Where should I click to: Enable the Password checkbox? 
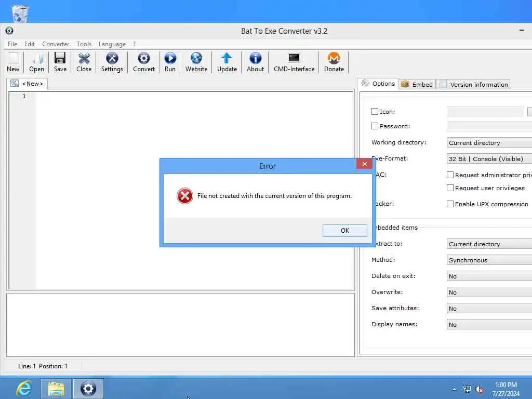click(x=375, y=126)
